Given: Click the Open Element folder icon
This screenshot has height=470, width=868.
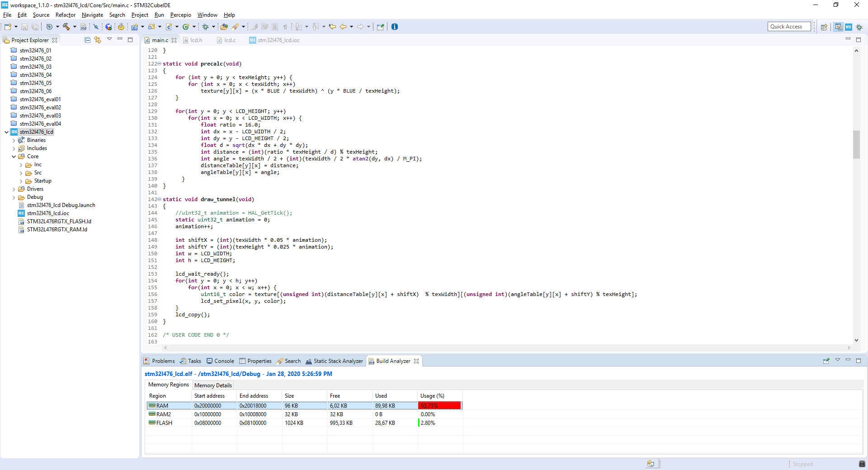Looking at the screenshot, I should pos(224,27).
